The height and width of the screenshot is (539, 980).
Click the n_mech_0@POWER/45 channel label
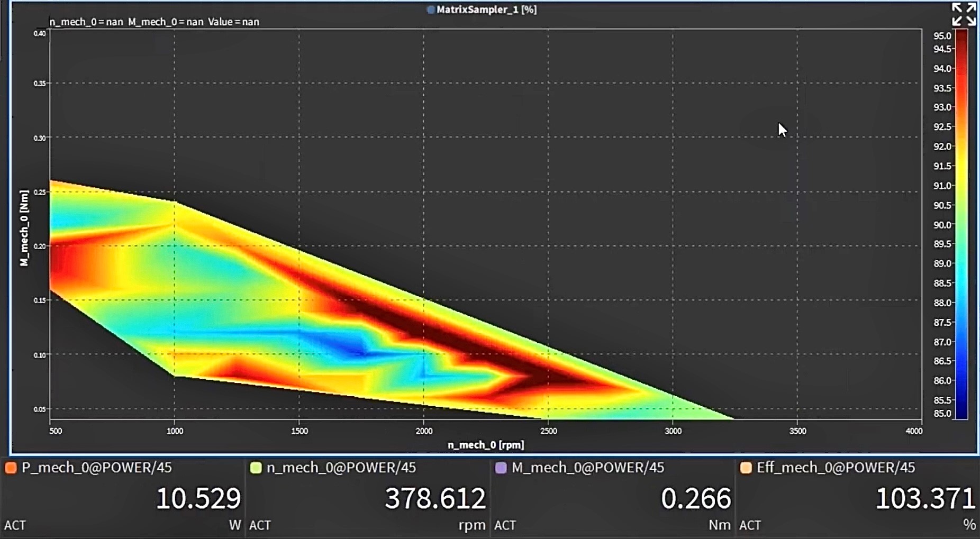(341, 468)
